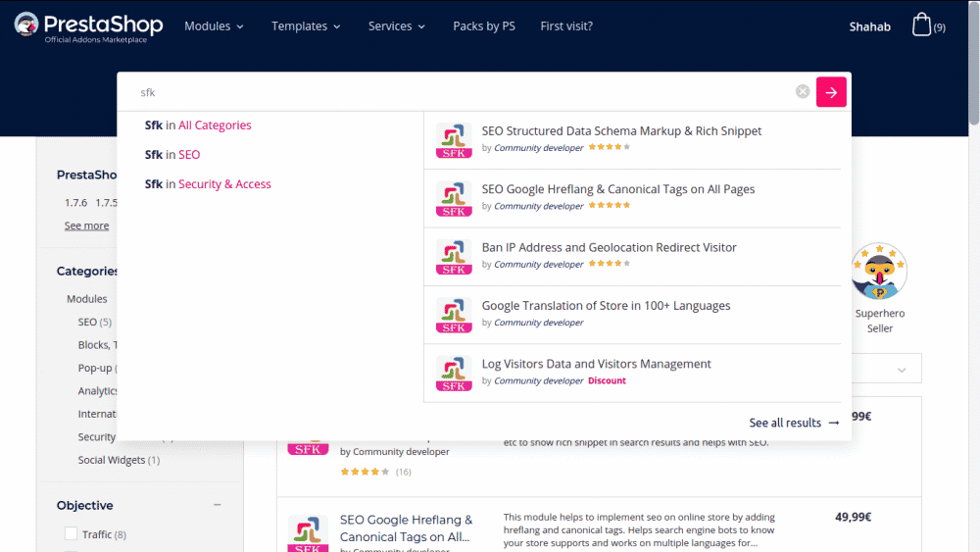The image size is (980, 552).
Task: Open the shopping cart icon
Action: (921, 25)
